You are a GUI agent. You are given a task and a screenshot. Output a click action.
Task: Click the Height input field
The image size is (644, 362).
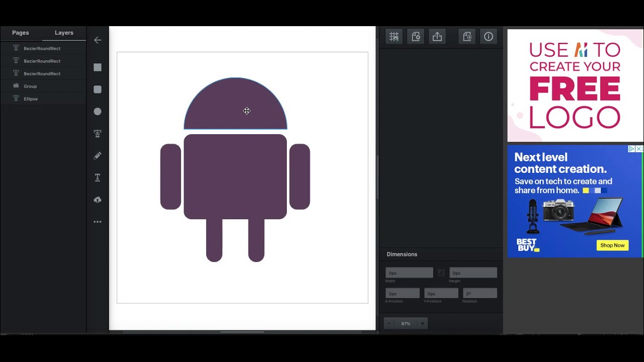[473, 273]
